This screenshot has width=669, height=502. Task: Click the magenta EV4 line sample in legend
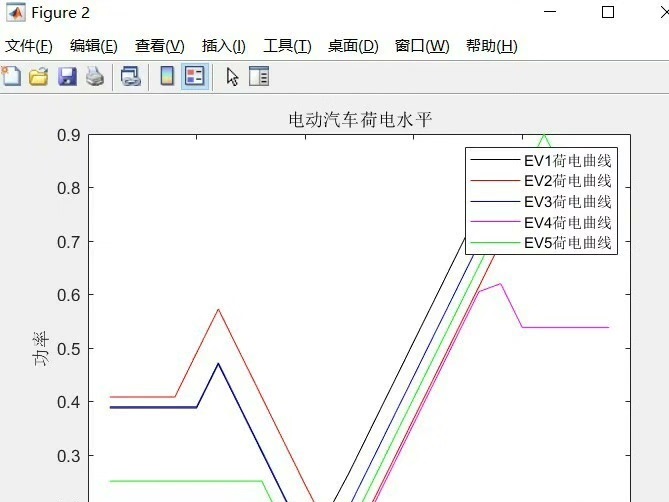tap(495, 222)
